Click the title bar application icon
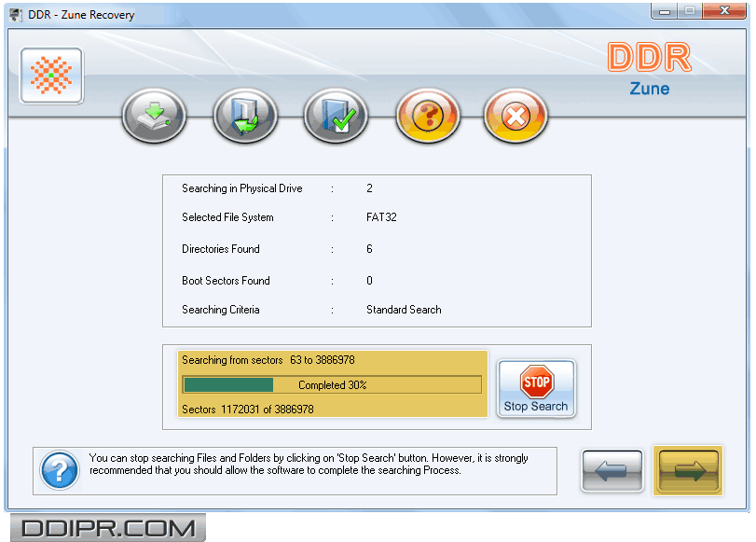The width and height of the screenshot is (756, 542). (16, 15)
